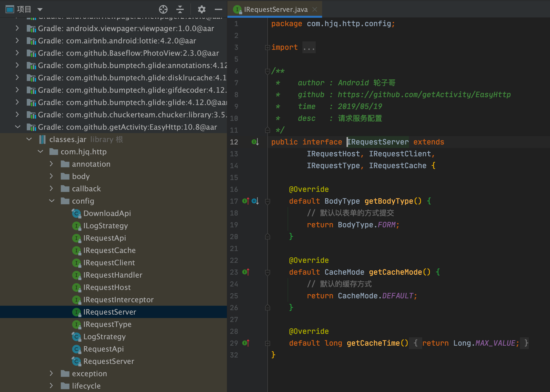Click IRequestClient in the extends clause
The image size is (550, 392).
[x=400, y=154]
